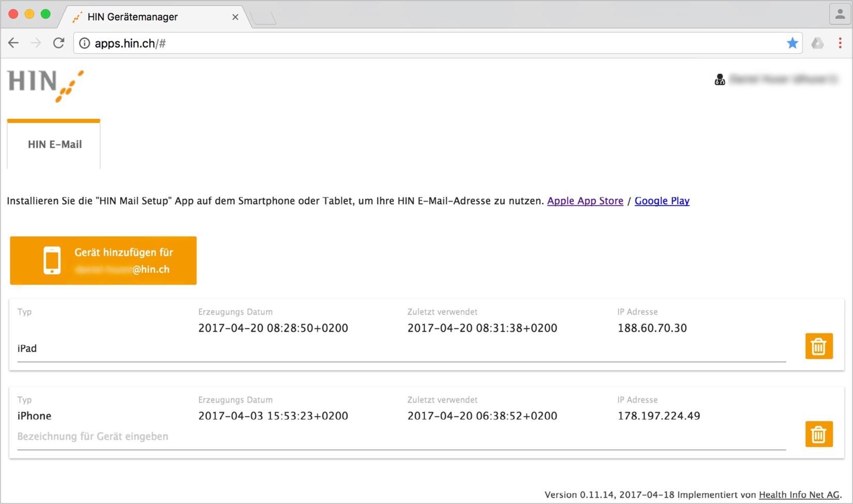Open Chrome profile icon at top right

tap(840, 14)
